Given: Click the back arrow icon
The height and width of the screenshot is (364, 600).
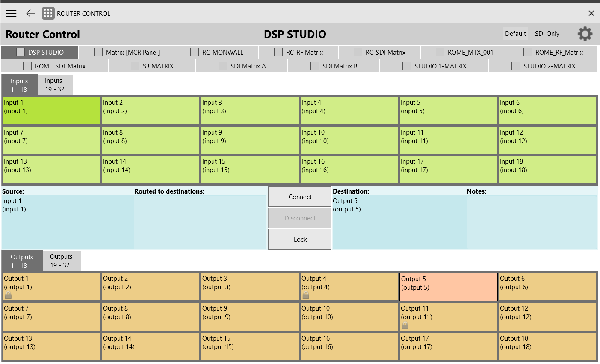Looking at the screenshot, I should pyautogui.click(x=30, y=13).
